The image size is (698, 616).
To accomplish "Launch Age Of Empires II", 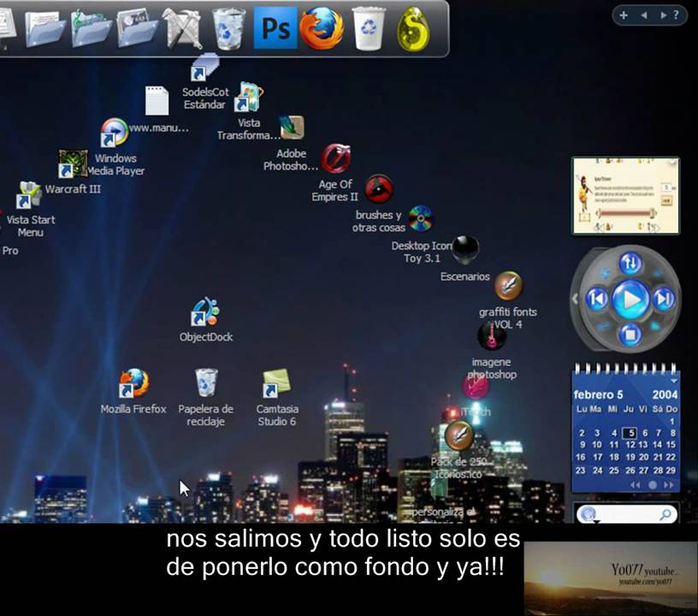I will 336,158.
